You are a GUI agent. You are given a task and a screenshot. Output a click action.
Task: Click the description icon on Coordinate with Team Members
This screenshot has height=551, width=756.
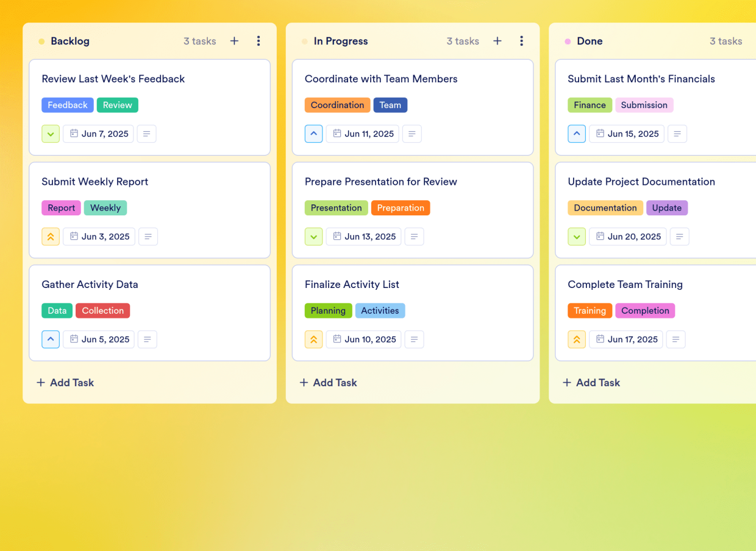coord(412,134)
